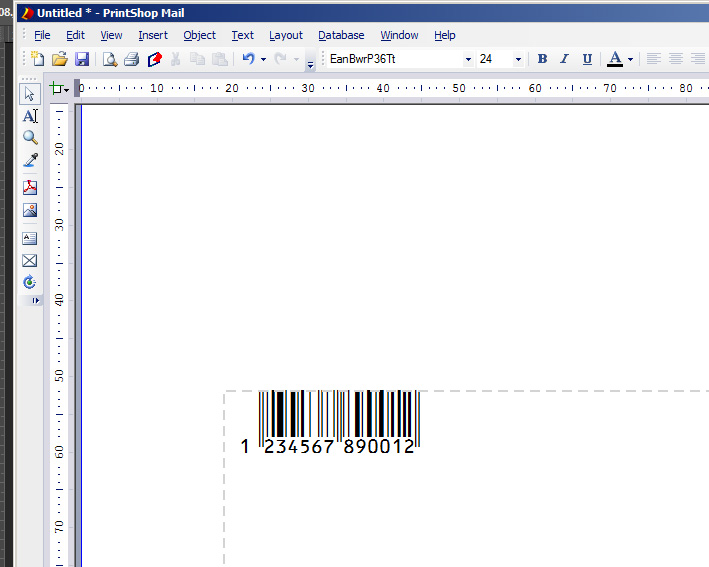
Task: Create a new document
Action: tap(37, 59)
